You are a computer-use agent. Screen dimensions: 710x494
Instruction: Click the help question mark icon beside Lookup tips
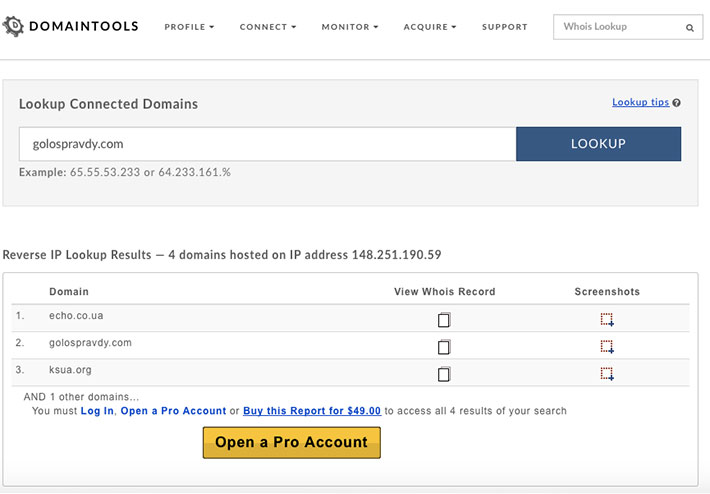(676, 103)
